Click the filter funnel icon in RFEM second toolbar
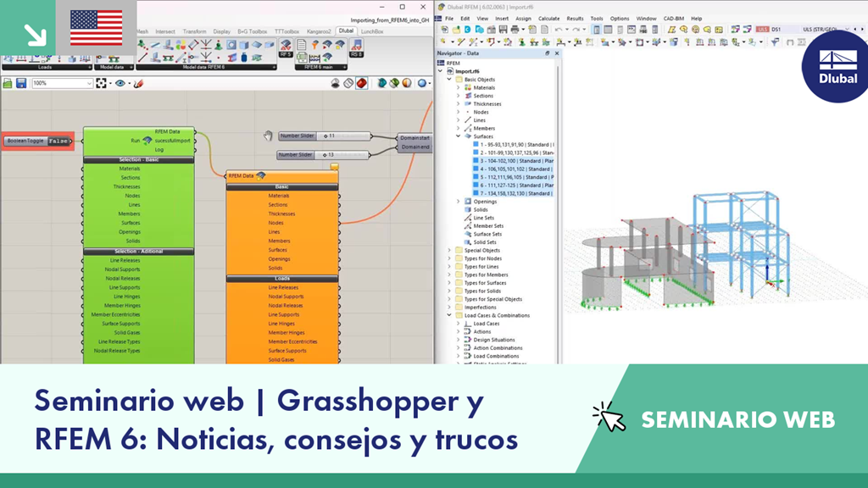 [x=775, y=42]
